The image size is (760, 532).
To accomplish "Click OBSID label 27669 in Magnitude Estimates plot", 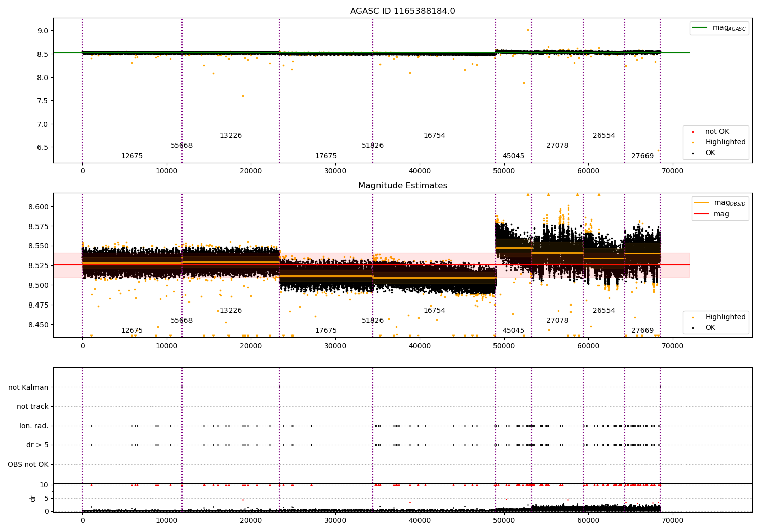I will pyautogui.click(x=642, y=331).
